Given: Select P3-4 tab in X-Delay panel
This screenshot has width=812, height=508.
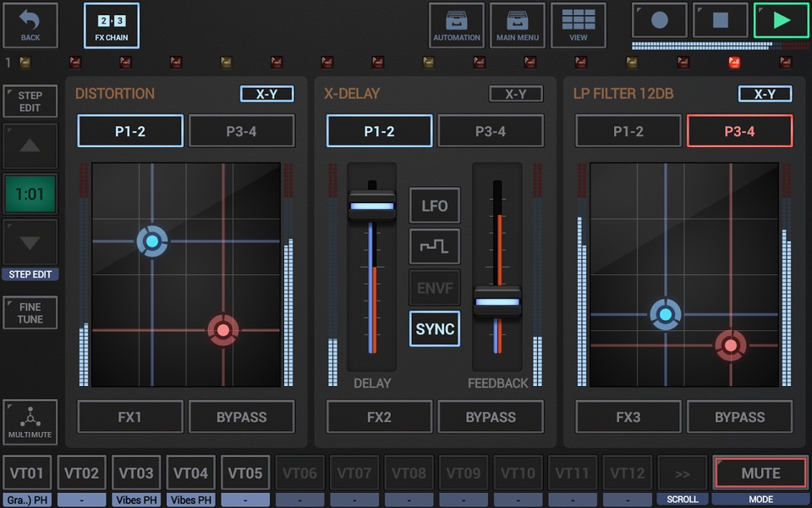Looking at the screenshot, I should point(491,131).
